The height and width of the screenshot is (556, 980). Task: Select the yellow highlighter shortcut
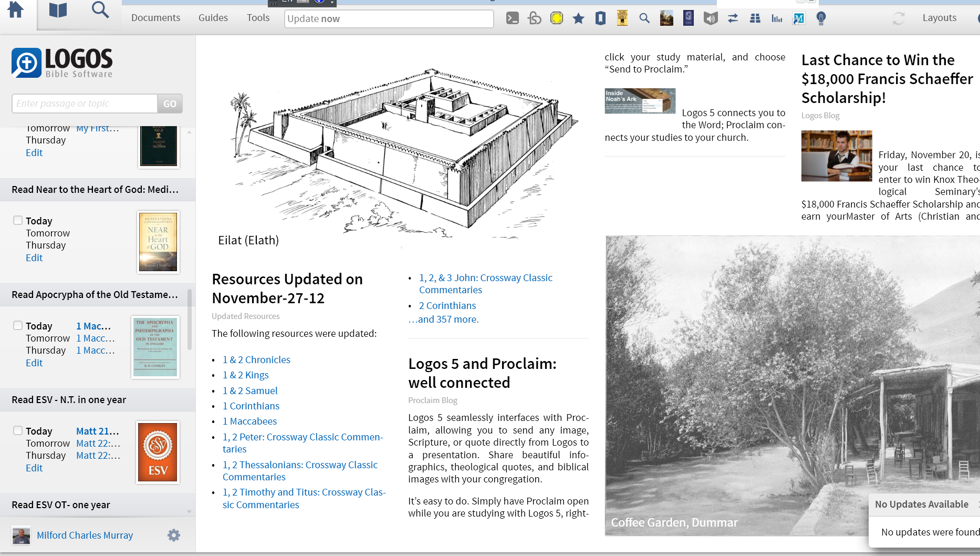(556, 18)
